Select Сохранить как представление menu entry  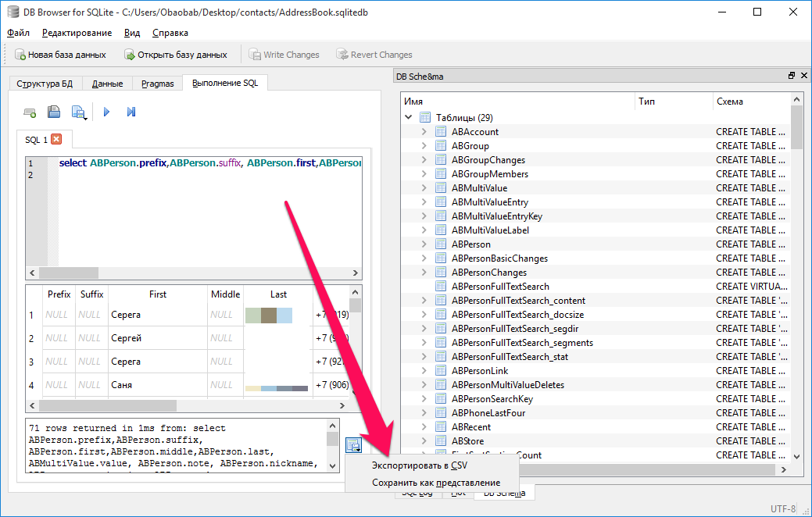(435, 483)
